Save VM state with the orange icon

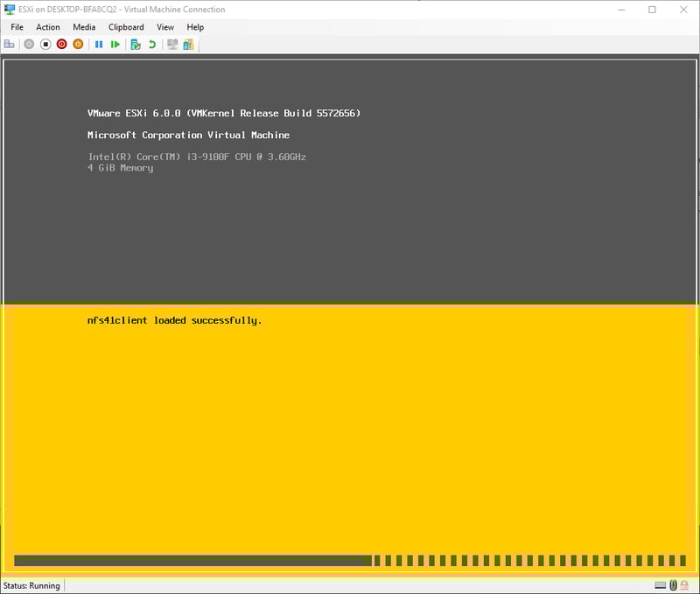tap(78, 44)
